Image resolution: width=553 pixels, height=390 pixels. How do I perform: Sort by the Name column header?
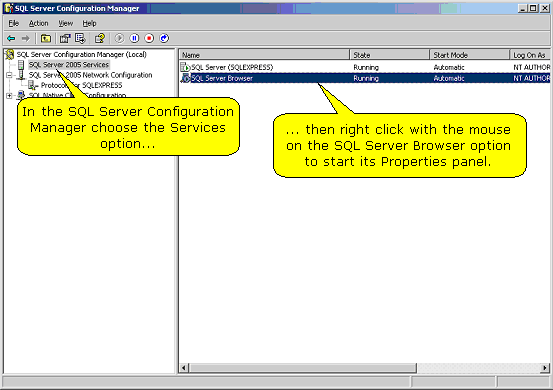click(x=264, y=55)
